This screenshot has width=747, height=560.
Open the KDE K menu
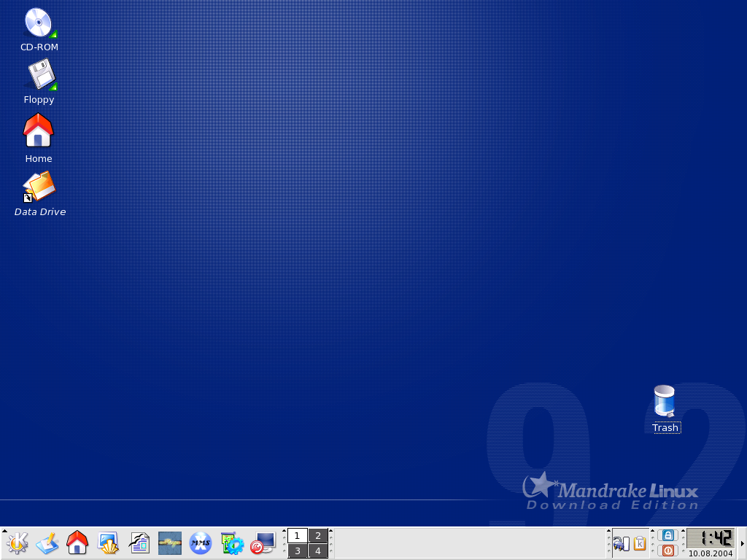click(x=18, y=542)
